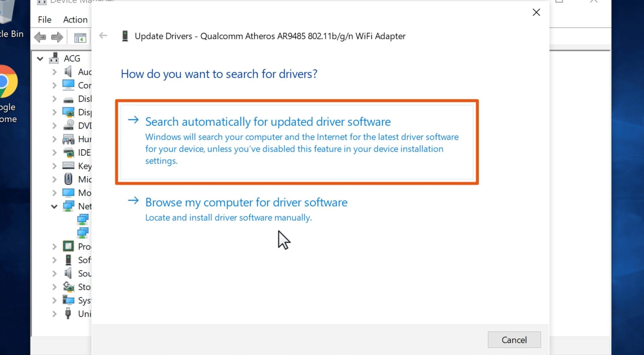
Task: Click the Storage controllers icon
Action: tap(68, 286)
